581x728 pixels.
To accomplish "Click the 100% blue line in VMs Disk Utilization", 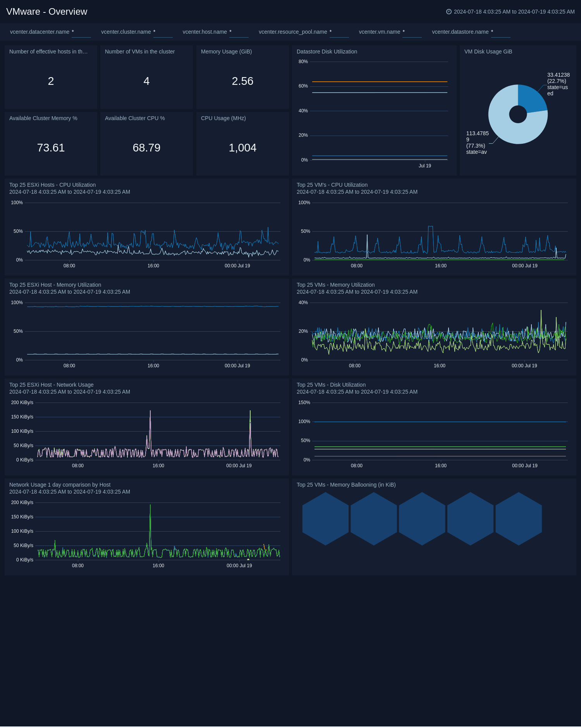I will 440,422.
